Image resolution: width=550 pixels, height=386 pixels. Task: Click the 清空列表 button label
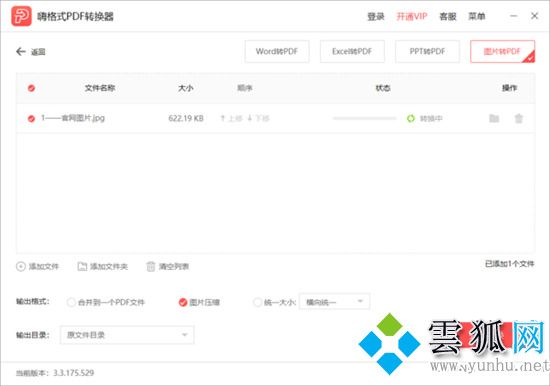point(174,266)
